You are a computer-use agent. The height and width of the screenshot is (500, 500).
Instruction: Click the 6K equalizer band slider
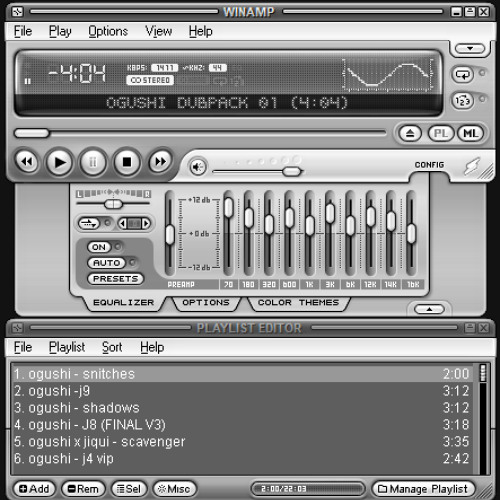[x=350, y=226]
